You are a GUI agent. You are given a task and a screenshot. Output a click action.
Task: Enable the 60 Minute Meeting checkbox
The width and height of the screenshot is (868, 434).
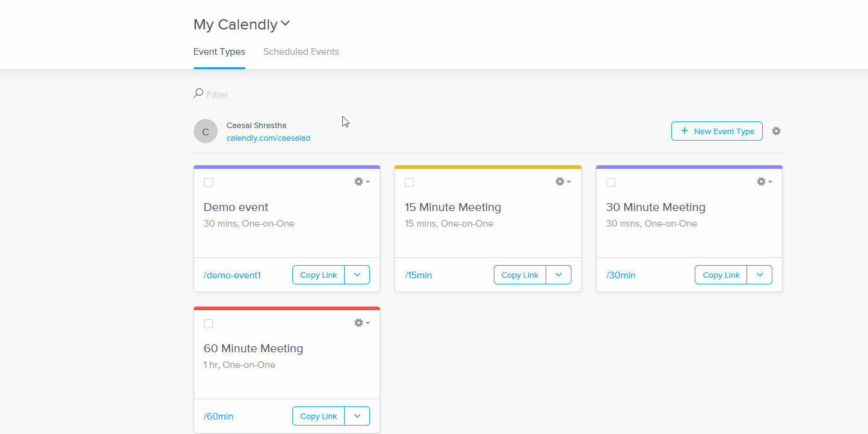(x=208, y=323)
